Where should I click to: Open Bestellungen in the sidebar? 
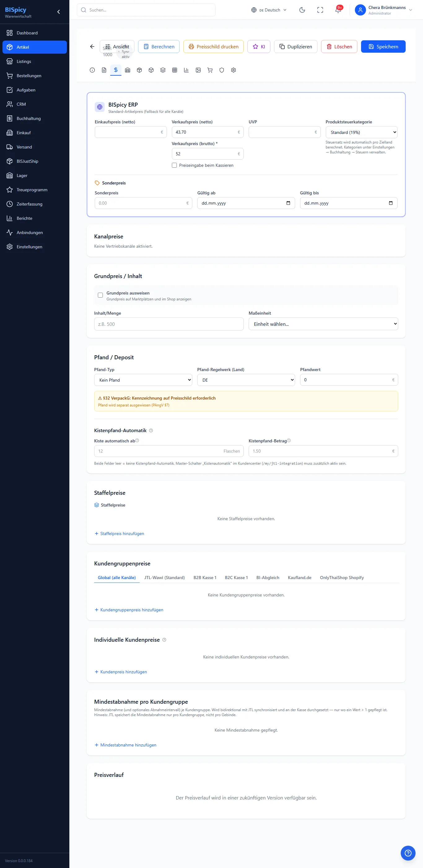35,75
